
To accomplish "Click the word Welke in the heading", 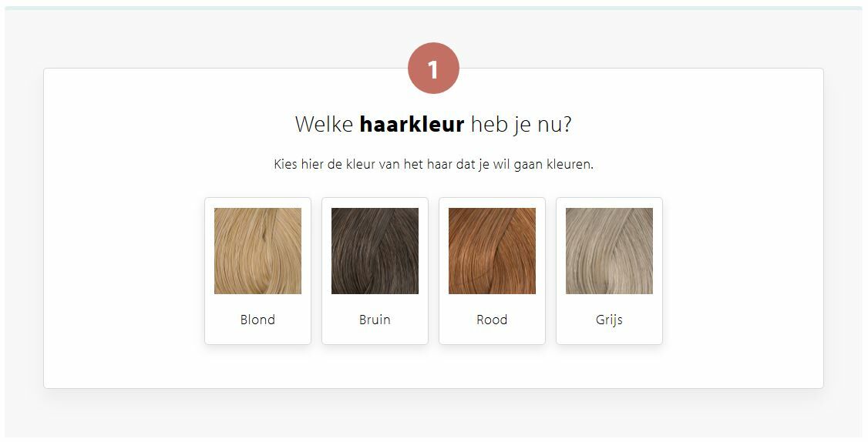I will tap(325, 124).
